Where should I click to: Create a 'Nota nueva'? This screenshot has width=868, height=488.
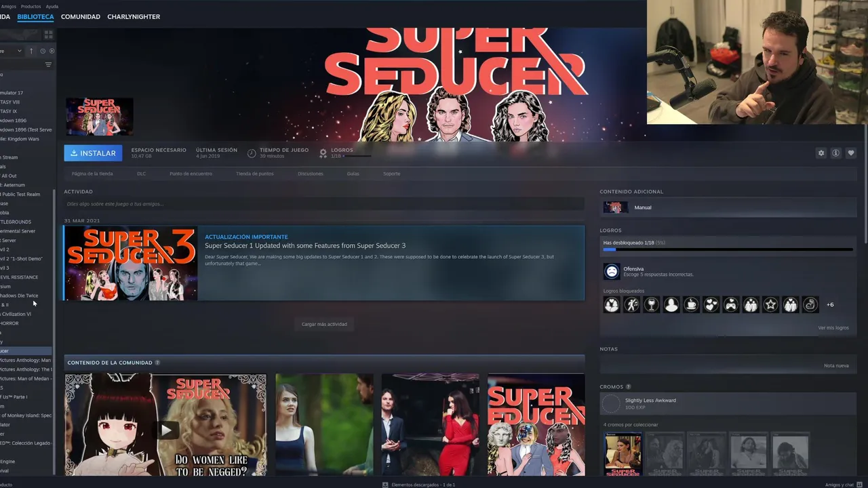[x=836, y=365]
